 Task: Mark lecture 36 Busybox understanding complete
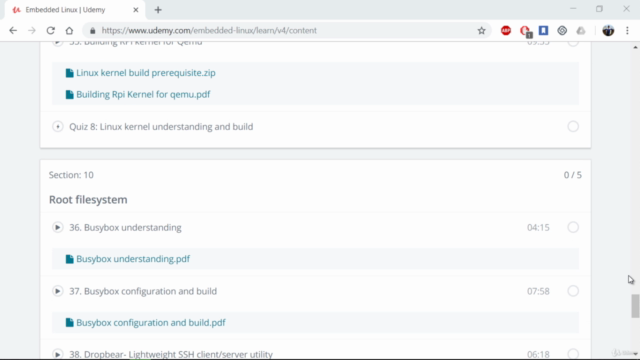click(573, 227)
